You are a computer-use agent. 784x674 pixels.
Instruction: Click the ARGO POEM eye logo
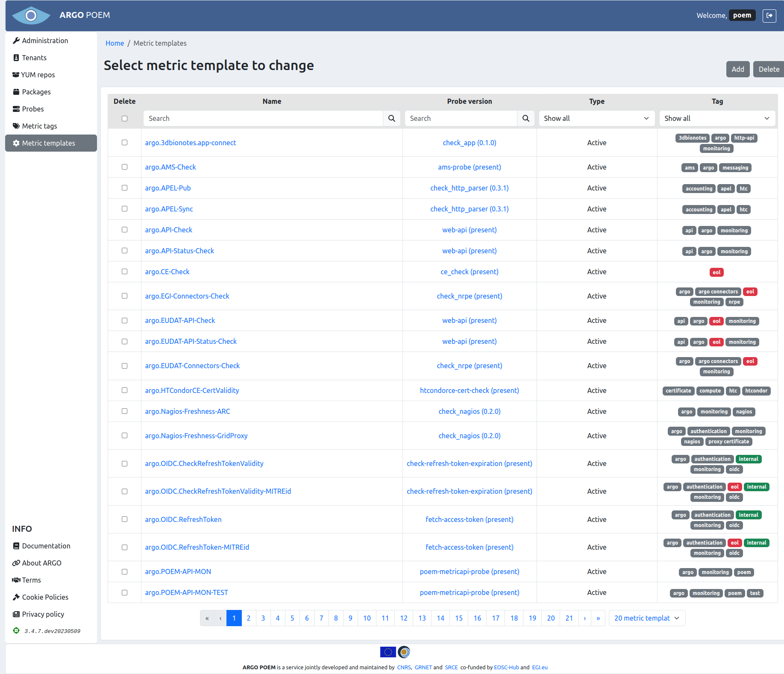click(31, 15)
